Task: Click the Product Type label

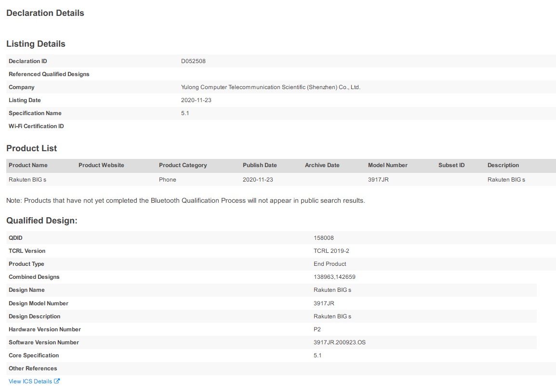Action: [26, 264]
